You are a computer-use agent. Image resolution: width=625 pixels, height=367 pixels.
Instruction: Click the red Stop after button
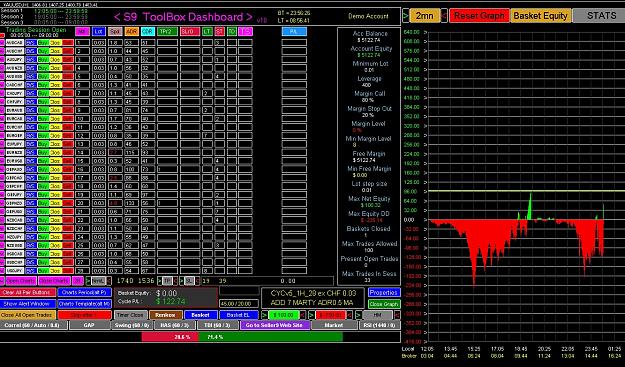point(85,315)
